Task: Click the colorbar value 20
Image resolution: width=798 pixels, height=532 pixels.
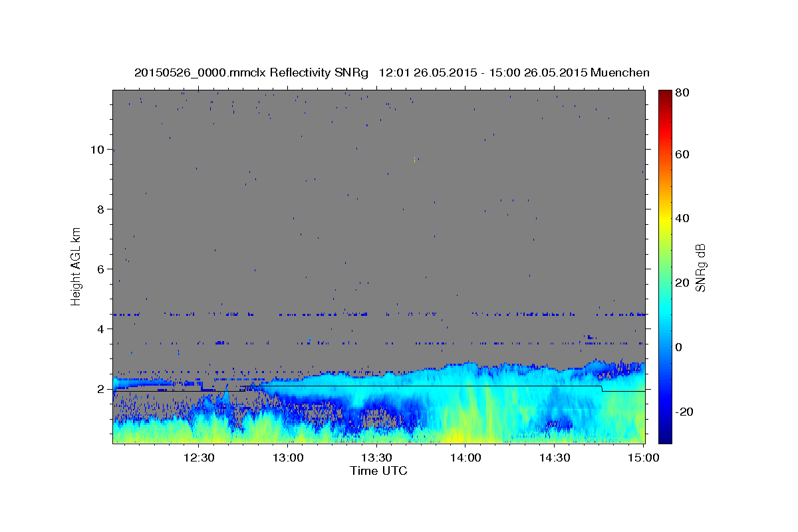Action: click(682, 283)
